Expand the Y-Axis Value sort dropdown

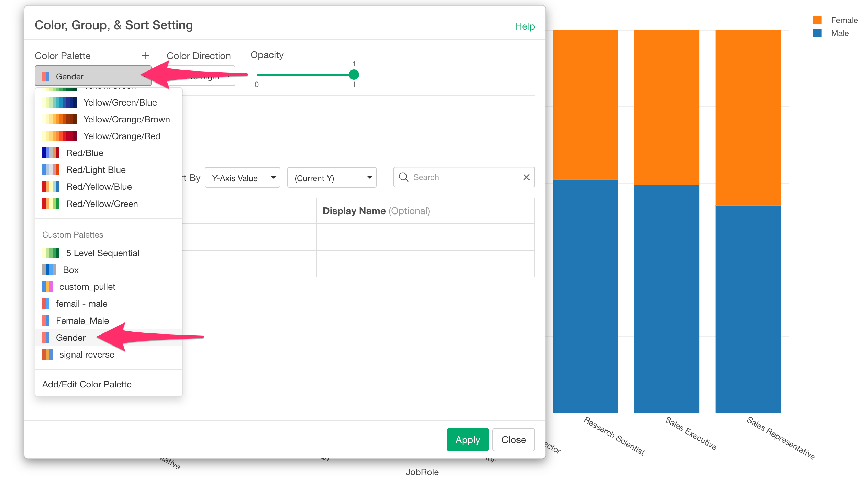coord(243,178)
